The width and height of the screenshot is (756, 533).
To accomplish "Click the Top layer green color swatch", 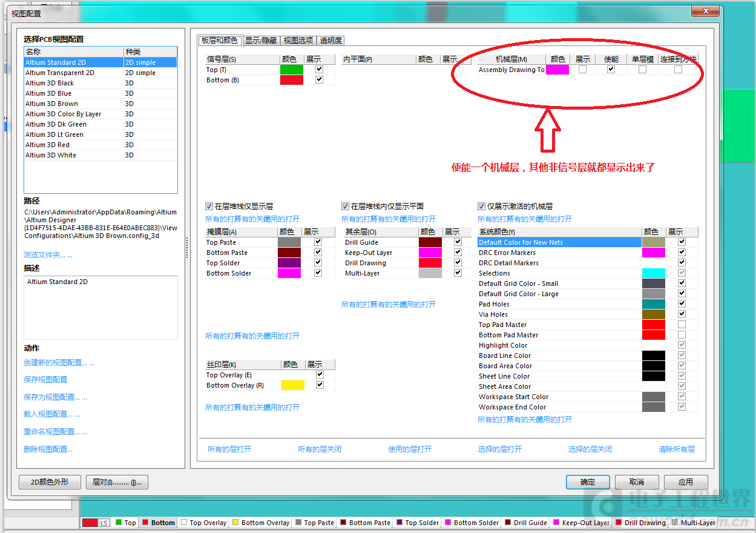I will pyautogui.click(x=292, y=70).
